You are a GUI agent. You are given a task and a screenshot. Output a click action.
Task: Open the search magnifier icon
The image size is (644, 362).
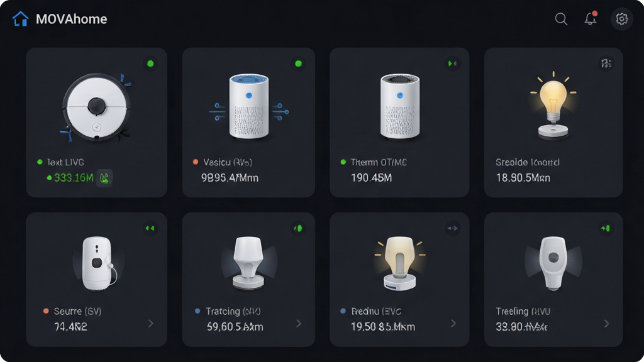[x=561, y=19]
